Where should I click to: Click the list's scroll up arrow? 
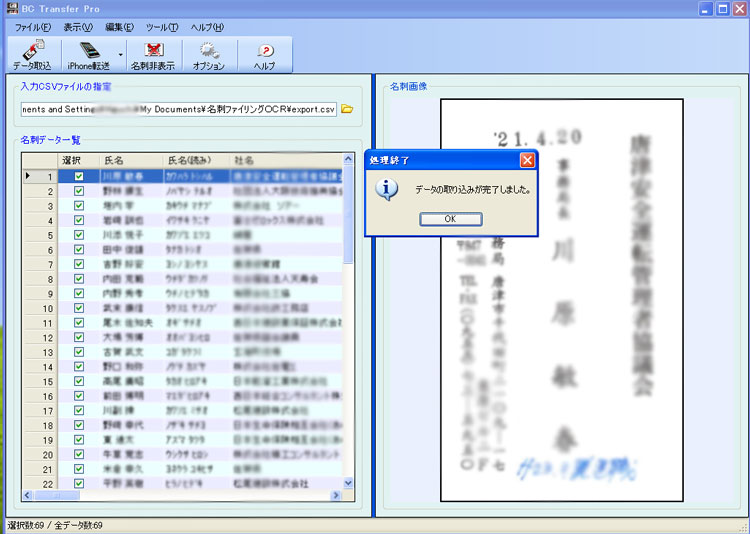pyautogui.click(x=348, y=159)
